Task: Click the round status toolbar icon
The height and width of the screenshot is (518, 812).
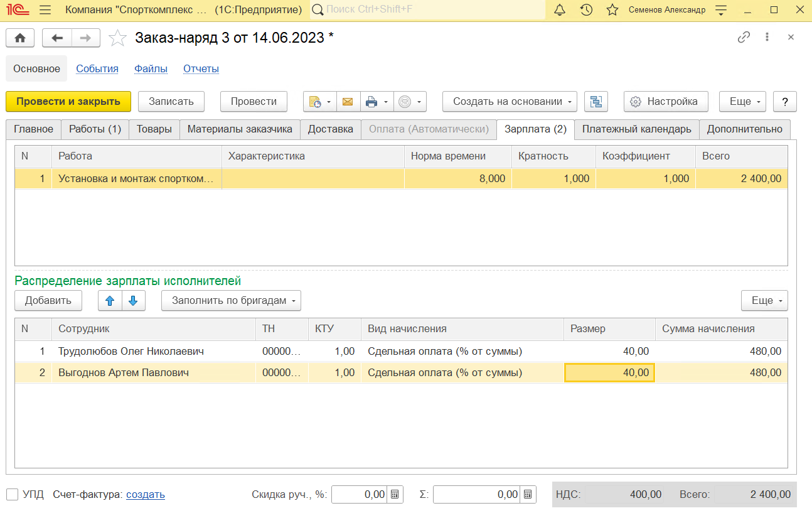Action: click(405, 101)
